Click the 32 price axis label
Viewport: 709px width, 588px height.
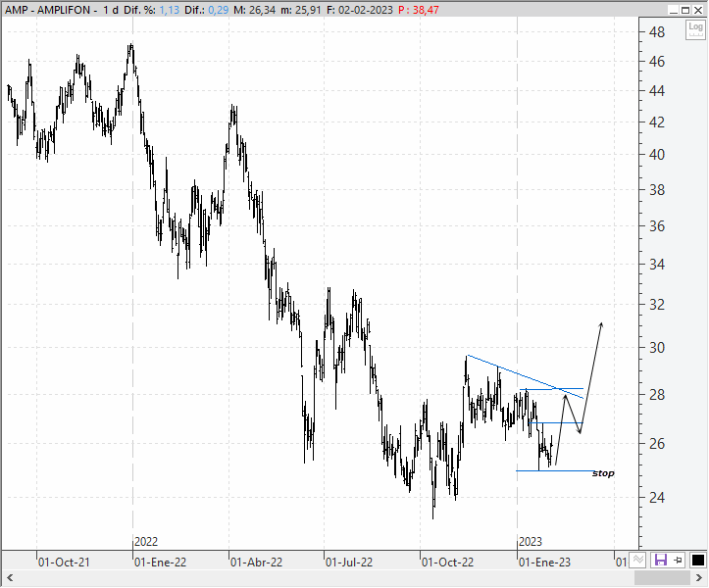tap(657, 305)
